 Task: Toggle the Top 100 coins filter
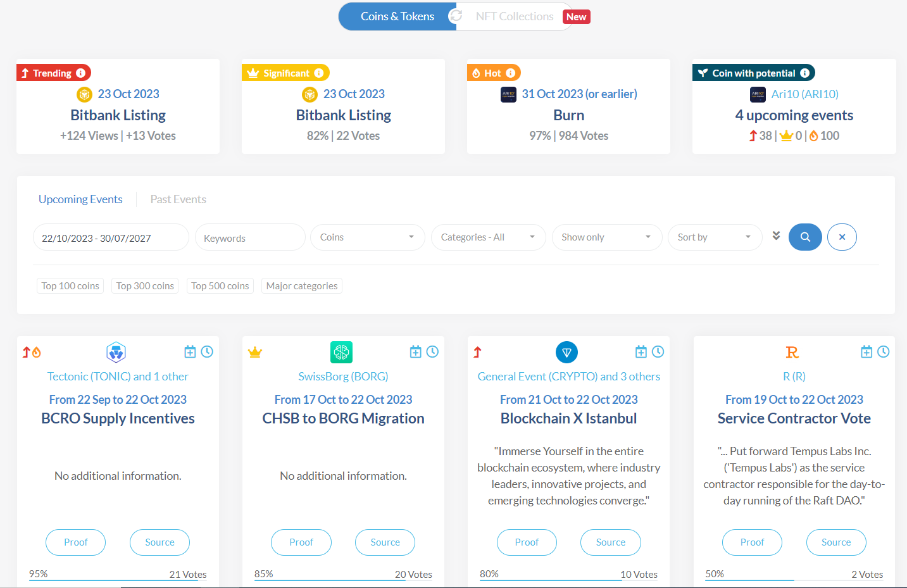[x=70, y=286]
